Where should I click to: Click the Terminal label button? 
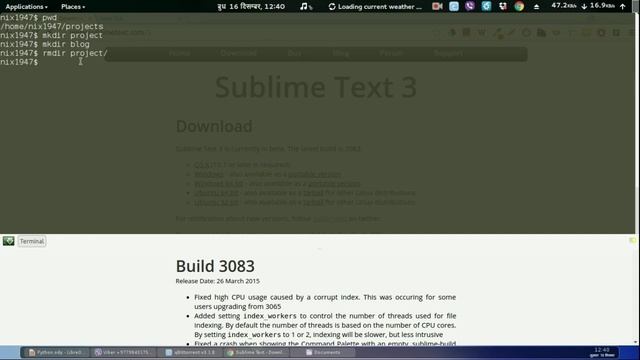tap(32, 241)
